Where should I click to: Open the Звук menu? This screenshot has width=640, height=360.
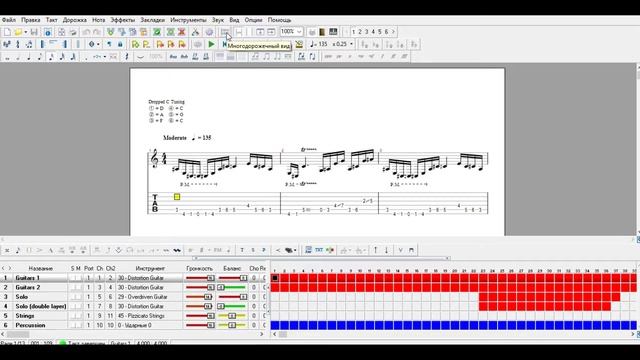tap(218, 20)
